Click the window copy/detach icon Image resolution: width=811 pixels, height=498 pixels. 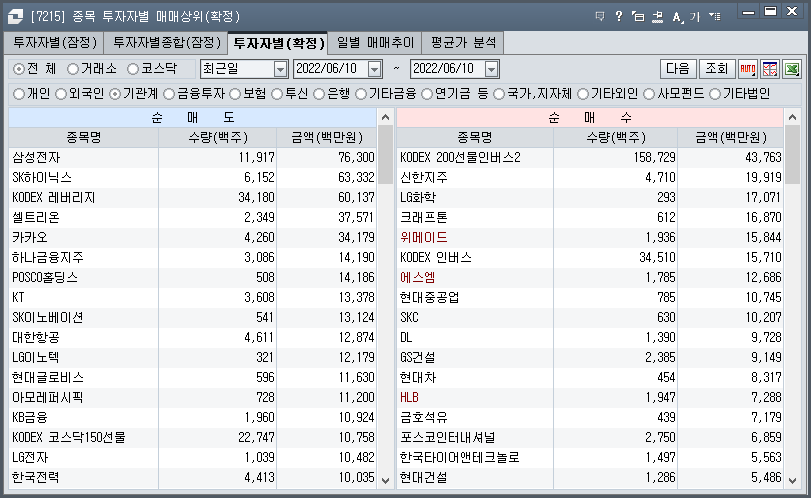click(x=638, y=17)
